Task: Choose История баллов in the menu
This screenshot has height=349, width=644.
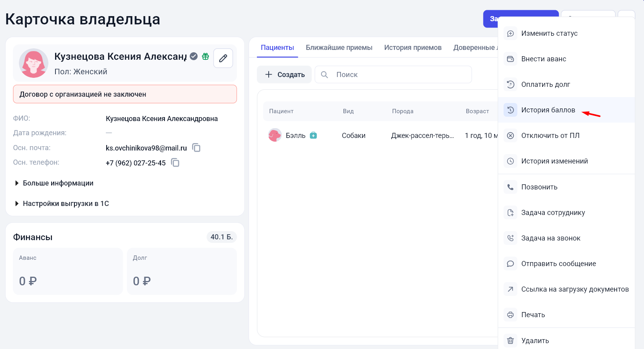Action: click(566, 110)
